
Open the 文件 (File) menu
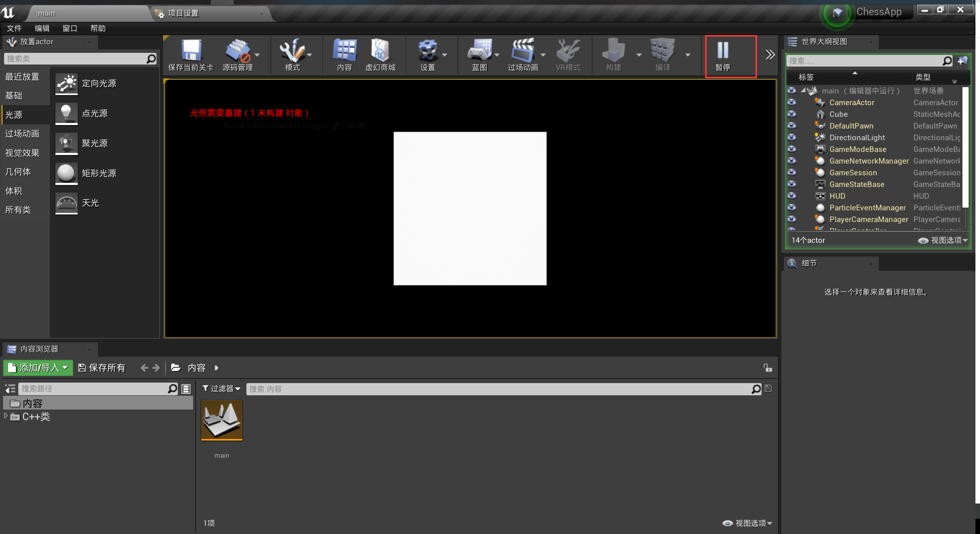pos(14,28)
